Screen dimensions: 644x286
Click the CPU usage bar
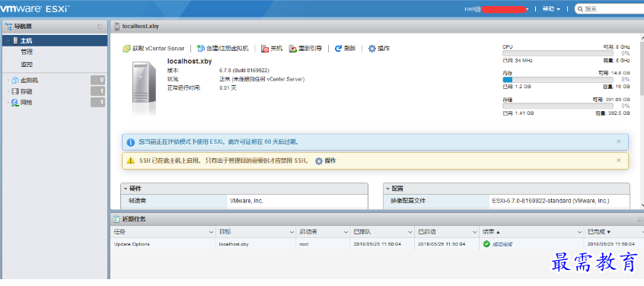pos(558,53)
